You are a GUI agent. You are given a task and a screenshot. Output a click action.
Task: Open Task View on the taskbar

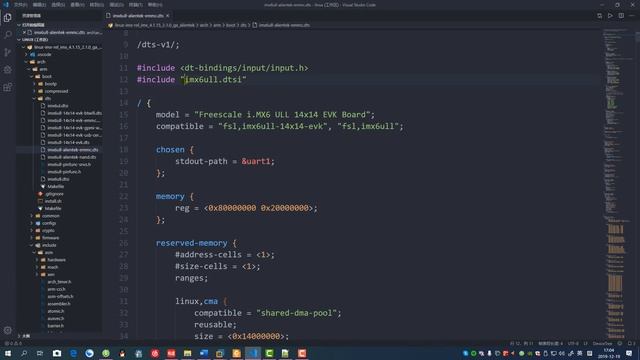[x=40, y=353]
